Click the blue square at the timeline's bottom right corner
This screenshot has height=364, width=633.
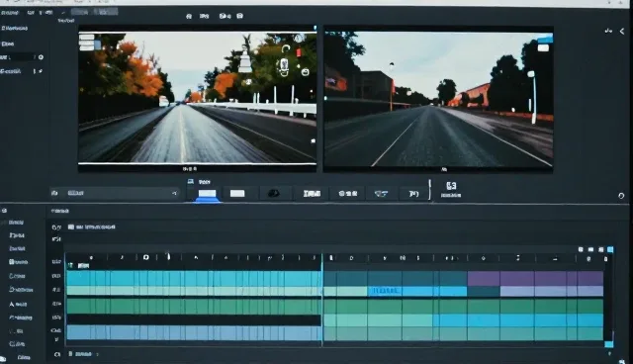[609, 344]
